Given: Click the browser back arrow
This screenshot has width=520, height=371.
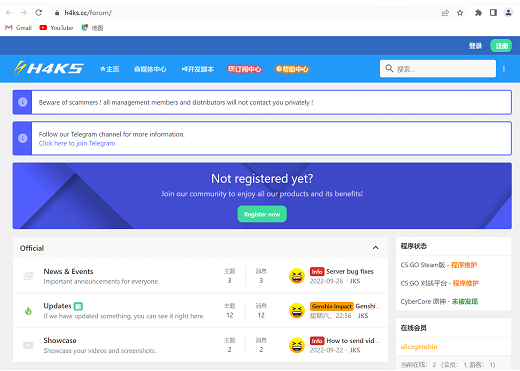Looking at the screenshot, I should coord(9,13).
